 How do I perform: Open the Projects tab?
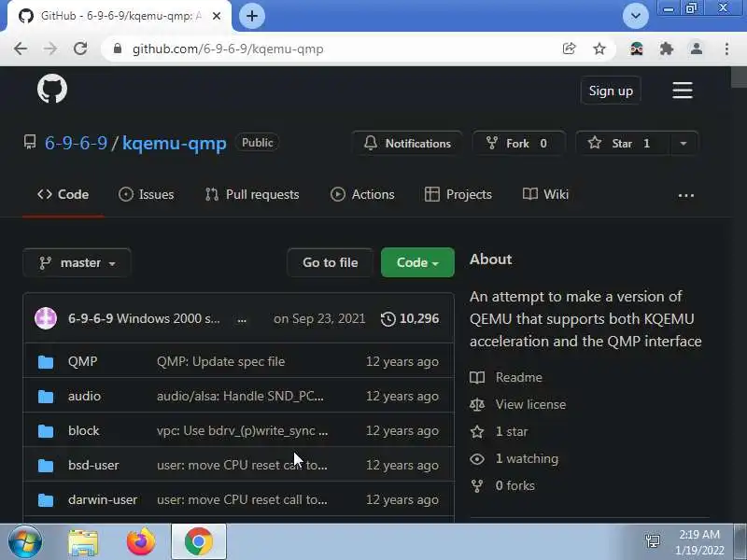(458, 194)
